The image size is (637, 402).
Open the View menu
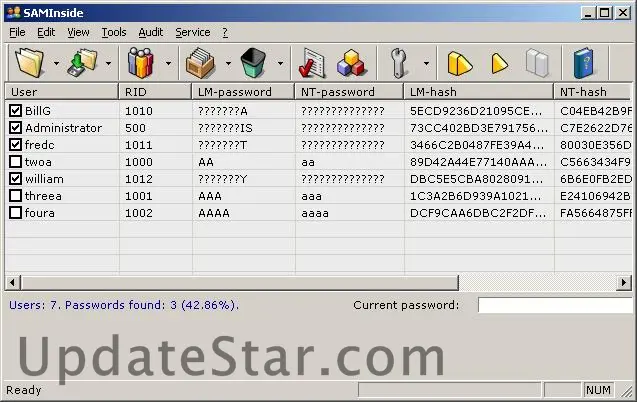pyautogui.click(x=78, y=32)
